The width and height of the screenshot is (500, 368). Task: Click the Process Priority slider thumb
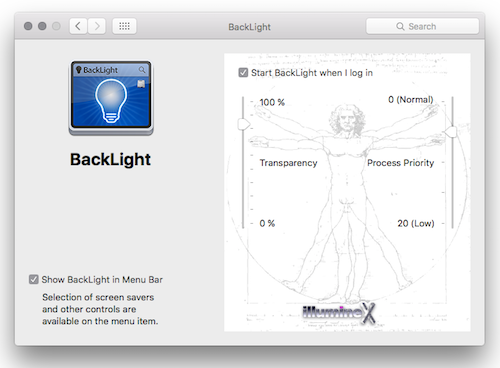coord(451,132)
